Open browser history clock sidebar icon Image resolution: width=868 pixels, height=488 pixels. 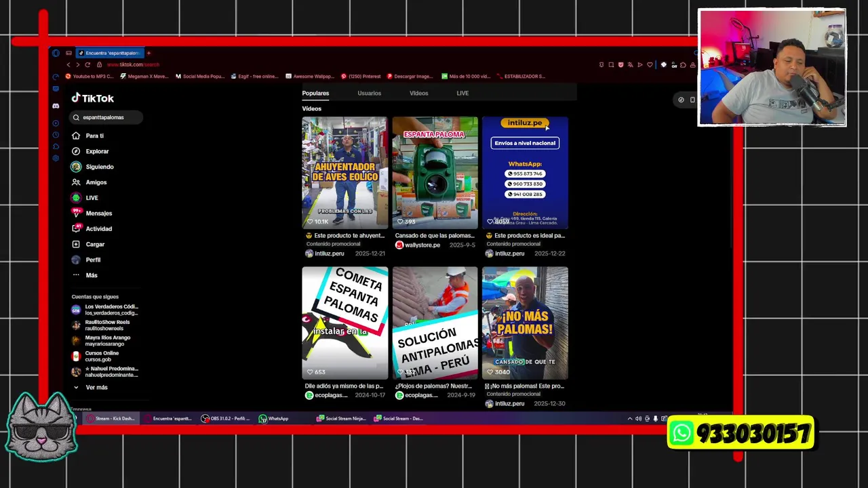(x=56, y=135)
